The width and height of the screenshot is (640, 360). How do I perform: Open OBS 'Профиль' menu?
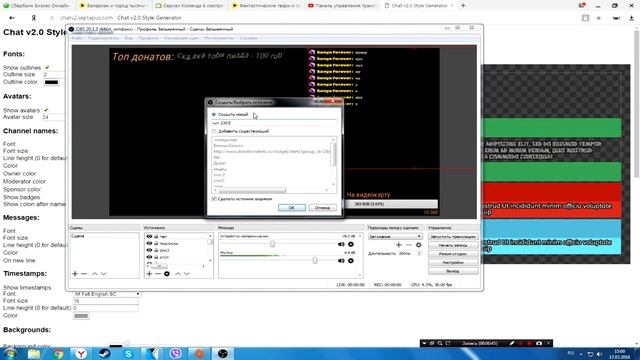click(x=148, y=38)
